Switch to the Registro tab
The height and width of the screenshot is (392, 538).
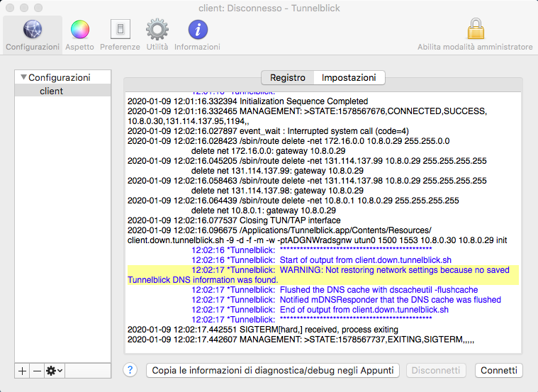click(287, 78)
